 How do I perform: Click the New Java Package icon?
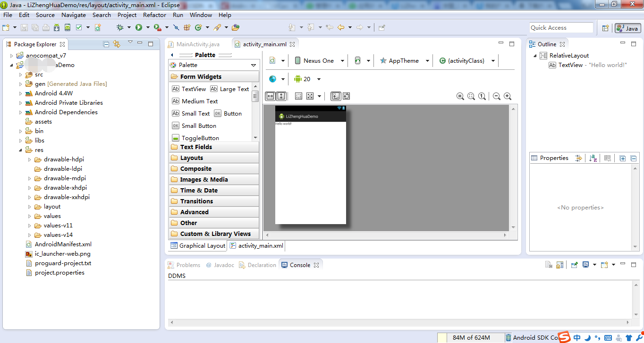pyautogui.click(x=187, y=27)
